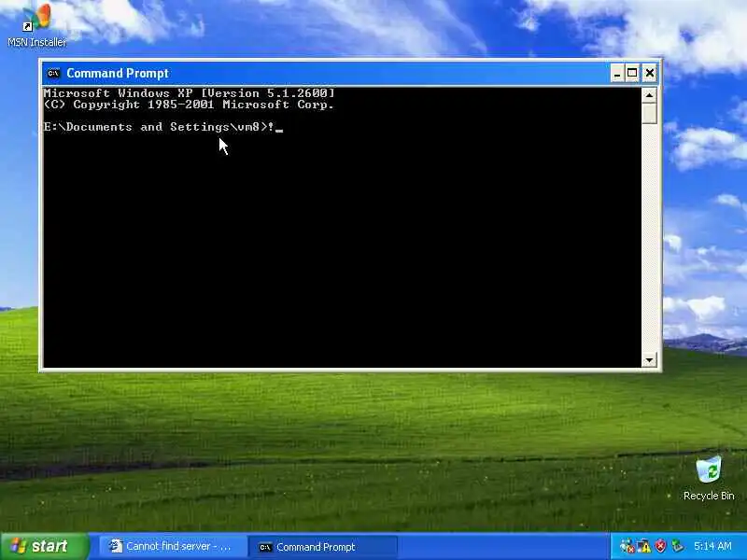Click the Safely Remove Hardware tray icon
The height and width of the screenshot is (560, 747).
click(677, 546)
